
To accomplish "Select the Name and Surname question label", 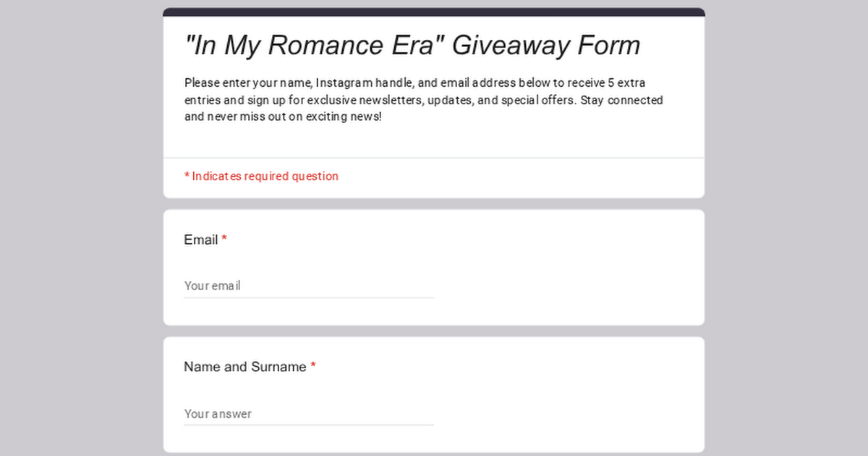I will (246, 367).
